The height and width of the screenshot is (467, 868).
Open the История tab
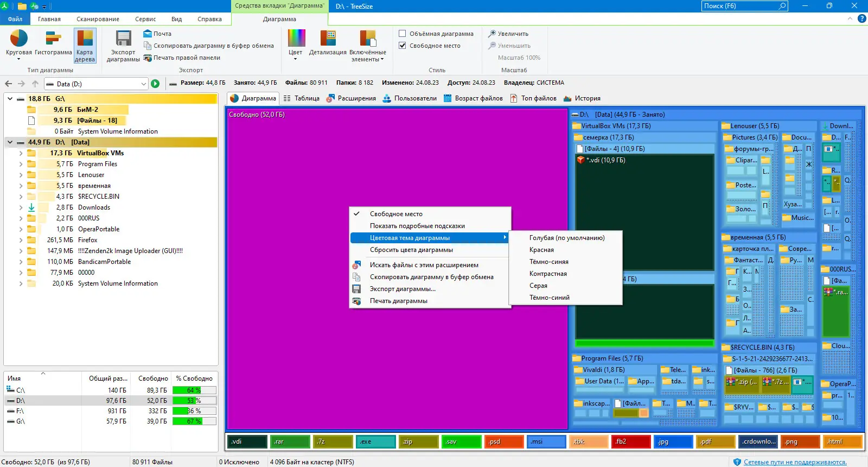(582, 98)
